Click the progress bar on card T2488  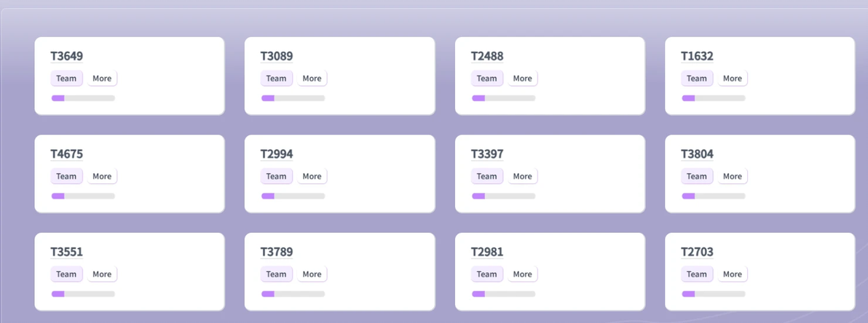coord(504,98)
